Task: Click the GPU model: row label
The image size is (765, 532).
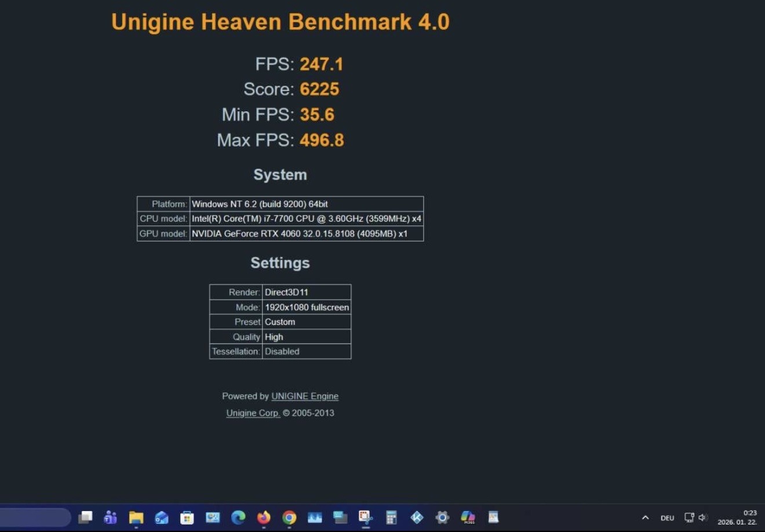Action: 163,234
